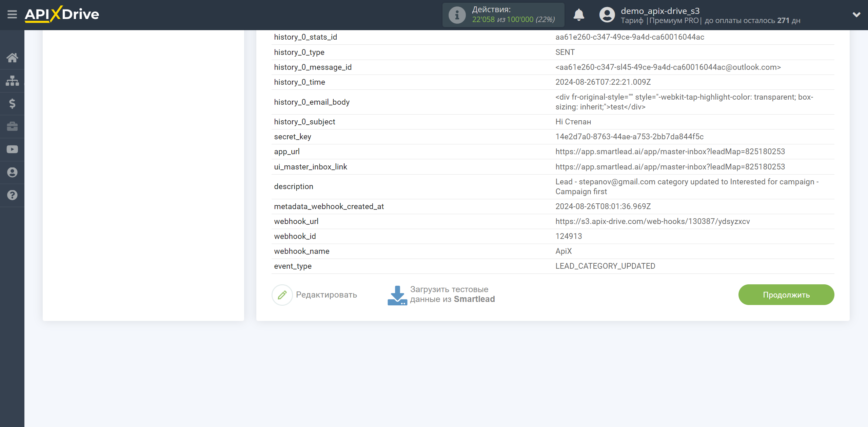Open profile icon in sidebar
This screenshot has height=427, width=868.
(x=12, y=172)
